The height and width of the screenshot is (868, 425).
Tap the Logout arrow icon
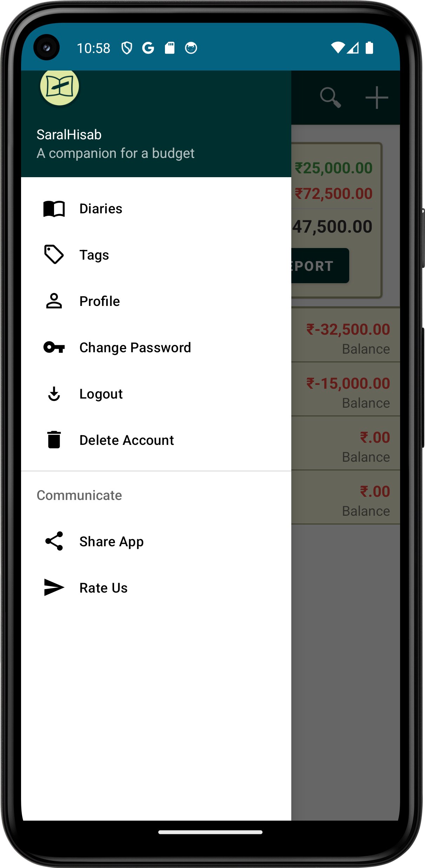(x=54, y=394)
